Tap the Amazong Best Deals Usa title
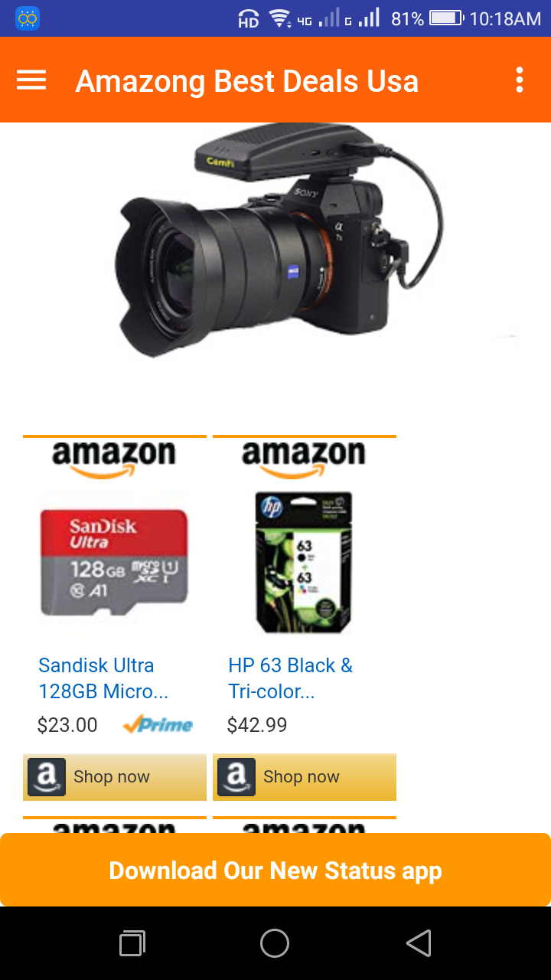The image size is (551, 980). click(x=247, y=81)
